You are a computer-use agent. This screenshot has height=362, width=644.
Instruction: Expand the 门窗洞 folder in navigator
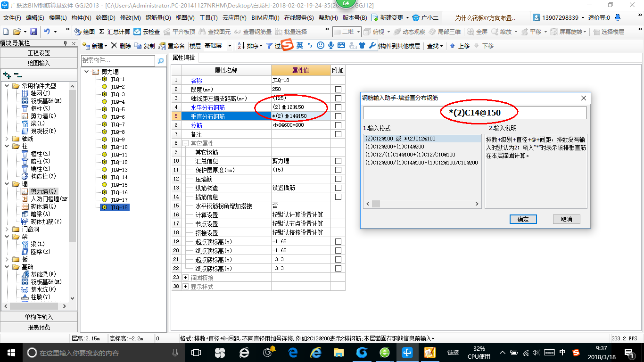click(7, 229)
